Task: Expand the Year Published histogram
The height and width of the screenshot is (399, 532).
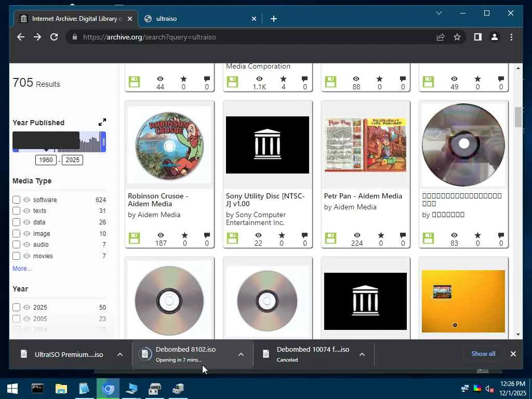Action: 102,122
